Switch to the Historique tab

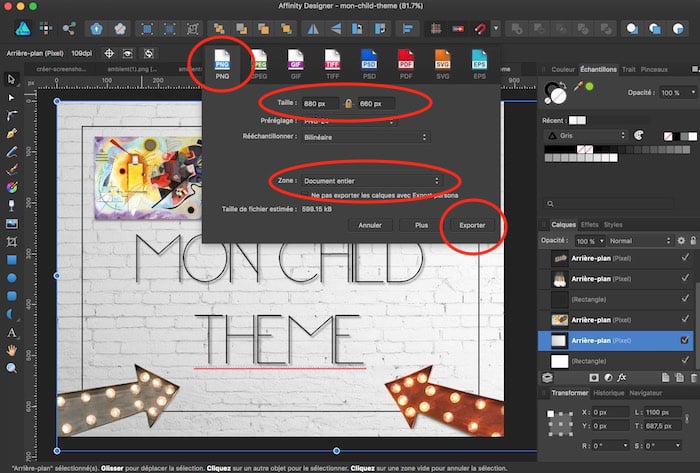pos(608,393)
